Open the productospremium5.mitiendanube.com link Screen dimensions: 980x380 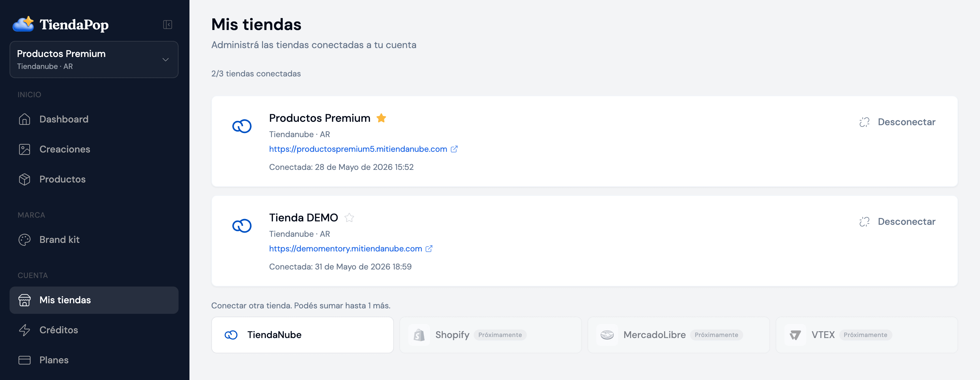(358, 149)
